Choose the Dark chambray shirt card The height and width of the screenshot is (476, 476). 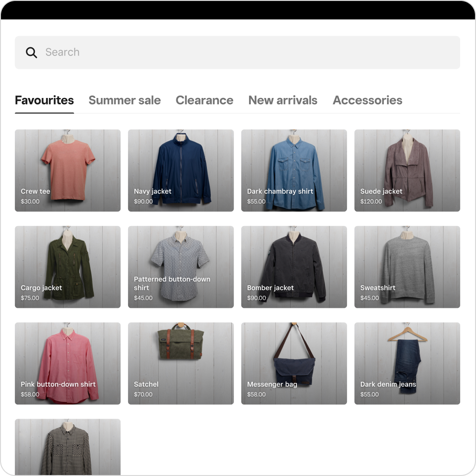coord(294,171)
